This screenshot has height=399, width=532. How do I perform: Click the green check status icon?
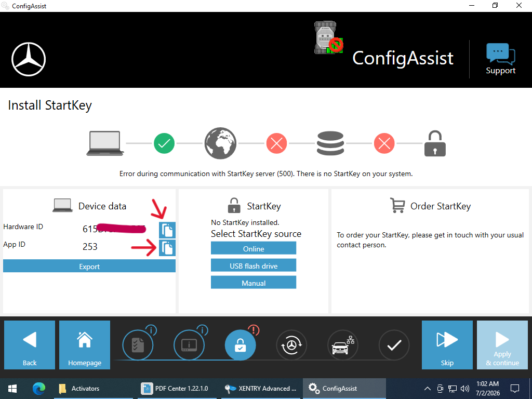(x=164, y=143)
